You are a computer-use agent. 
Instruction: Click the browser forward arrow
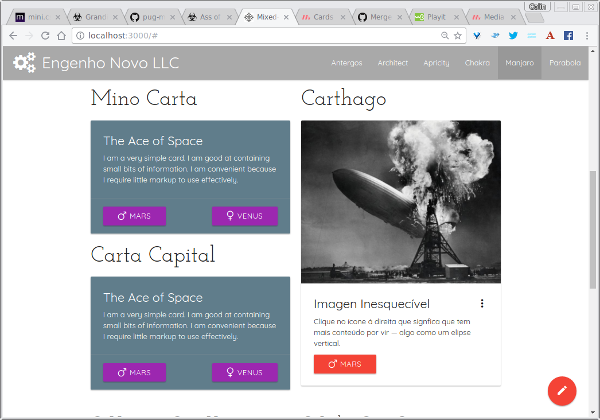[x=29, y=36]
